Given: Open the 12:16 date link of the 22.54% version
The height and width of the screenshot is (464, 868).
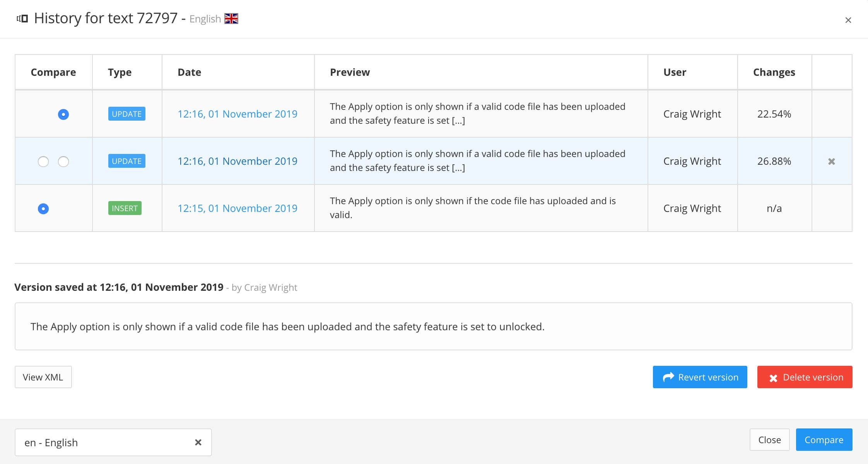Looking at the screenshot, I should tap(237, 114).
